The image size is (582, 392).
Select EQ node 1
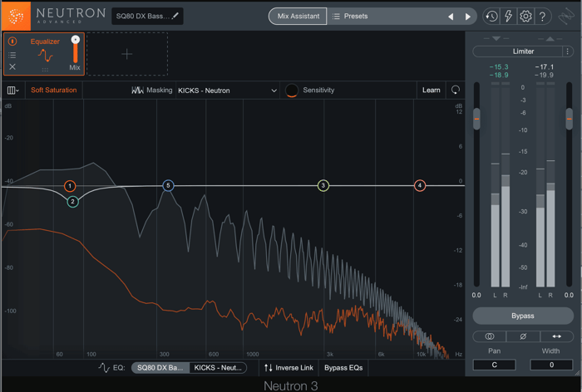pyautogui.click(x=70, y=186)
